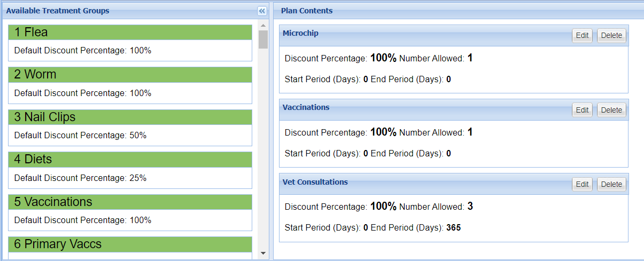644x261 pixels.
Task: Select the 5 Vaccinations treatment group
Action: (130, 202)
